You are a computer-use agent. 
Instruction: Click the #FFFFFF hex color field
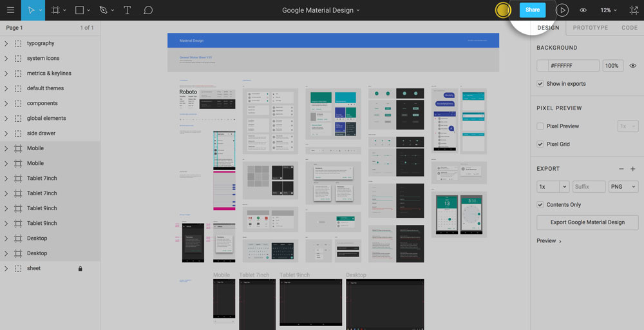click(x=573, y=66)
